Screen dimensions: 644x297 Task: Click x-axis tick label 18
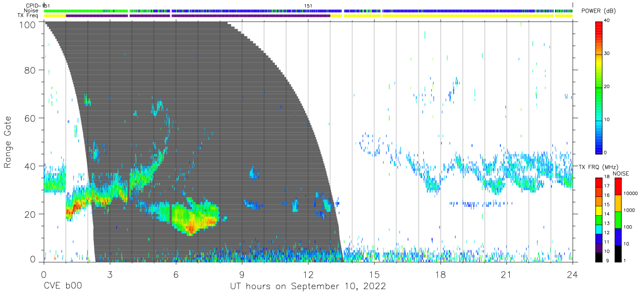440,274
